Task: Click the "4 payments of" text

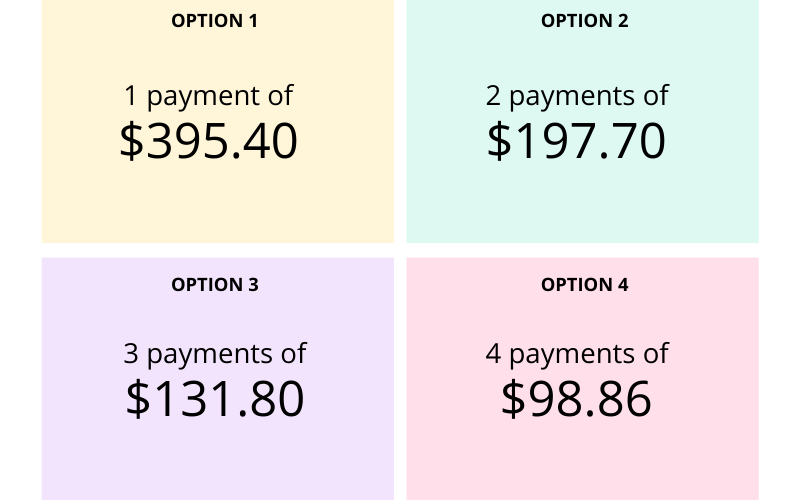Action: click(x=577, y=354)
